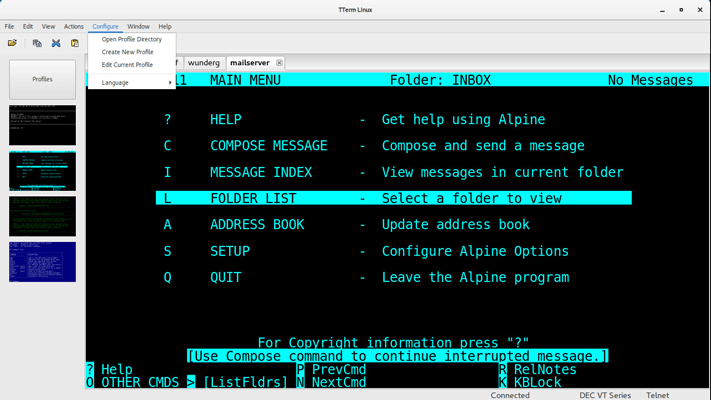711x400 pixels.
Task: Switch to the wunderg tab
Action: 204,63
